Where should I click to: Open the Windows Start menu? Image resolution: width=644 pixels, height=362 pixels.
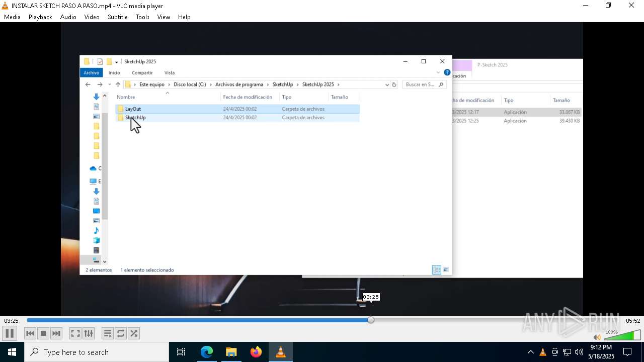(x=12, y=352)
